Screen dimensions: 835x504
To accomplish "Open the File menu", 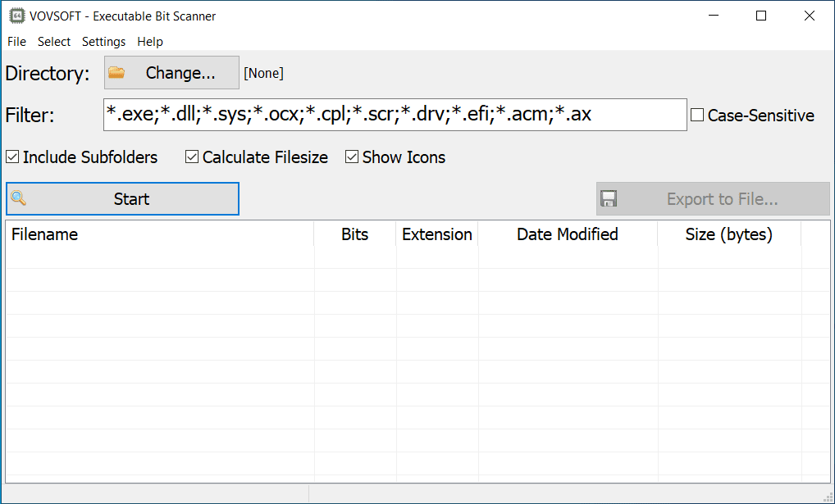I will [x=16, y=42].
